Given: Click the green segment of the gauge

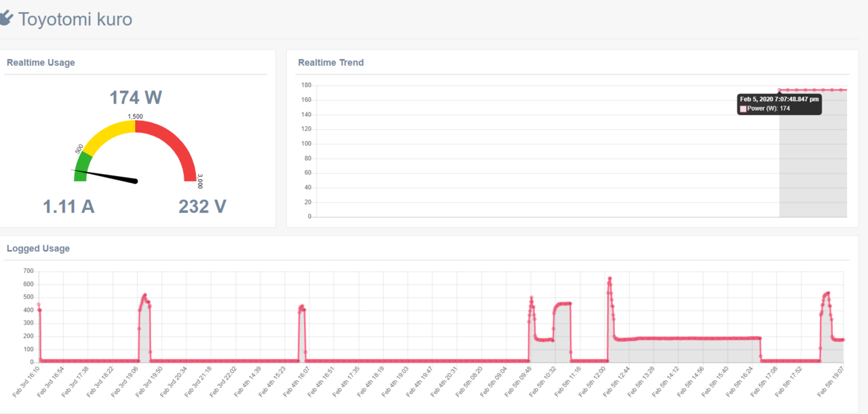Looking at the screenshot, I should pos(82,167).
